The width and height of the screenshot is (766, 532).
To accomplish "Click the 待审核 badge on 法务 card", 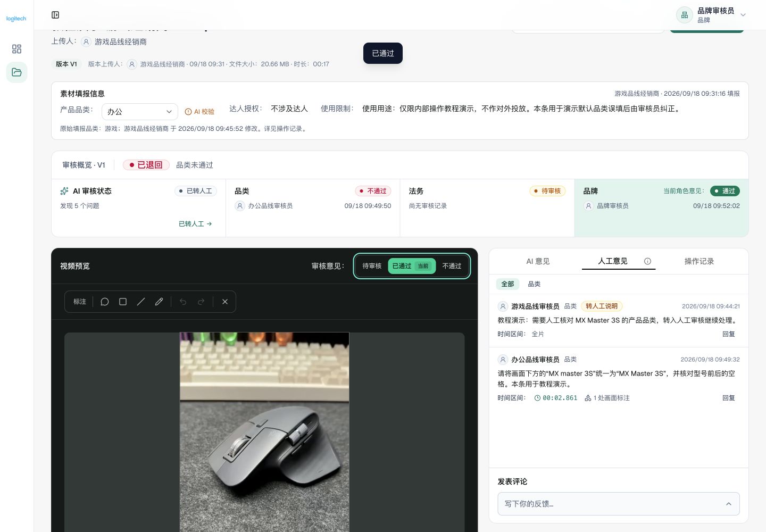I will 547,191.
